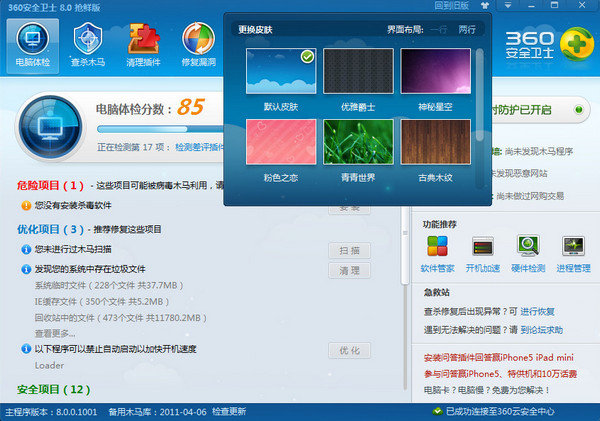Open the 清理插件 plugin cleanup tool
Screen dimensions: 600x421
145,45
